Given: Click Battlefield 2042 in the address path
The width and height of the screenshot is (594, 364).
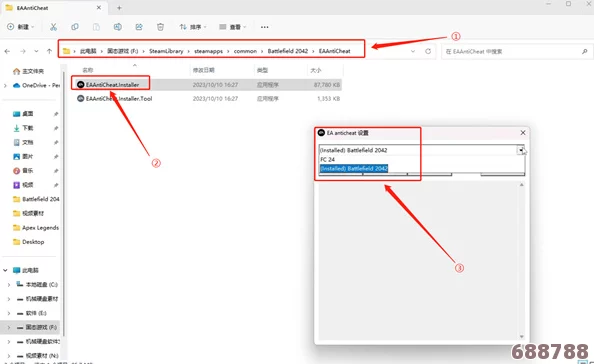Looking at the screenshot, I should coord(288,51).
